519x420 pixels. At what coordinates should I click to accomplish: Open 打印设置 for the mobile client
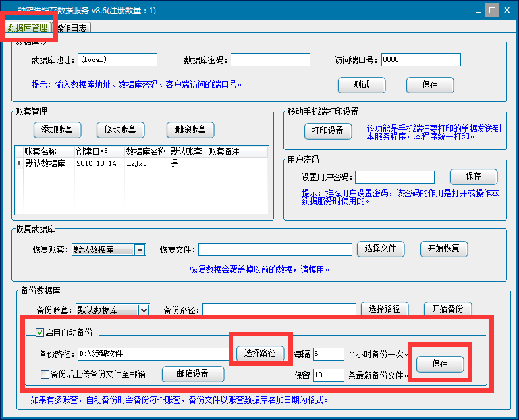pos(328,131)
